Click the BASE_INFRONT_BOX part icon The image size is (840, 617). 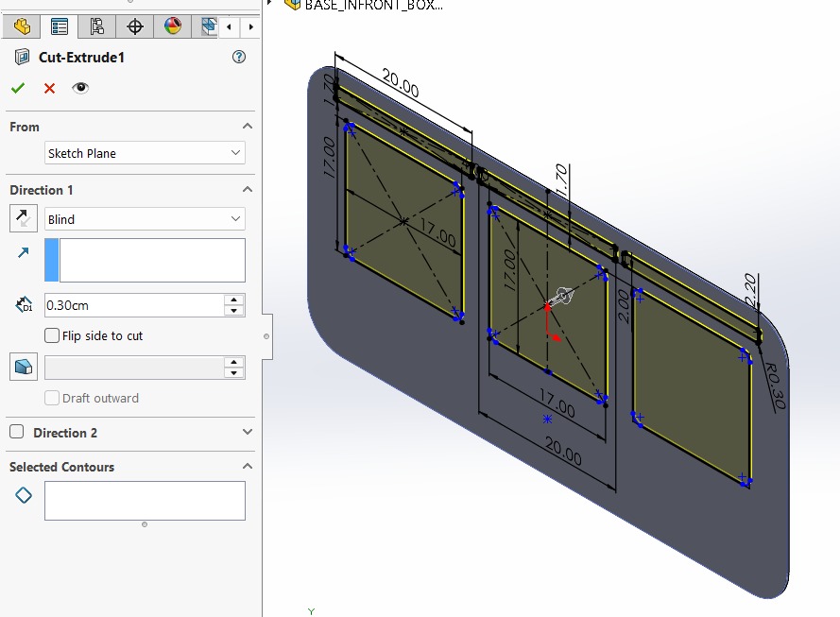[x=292, y=5]
